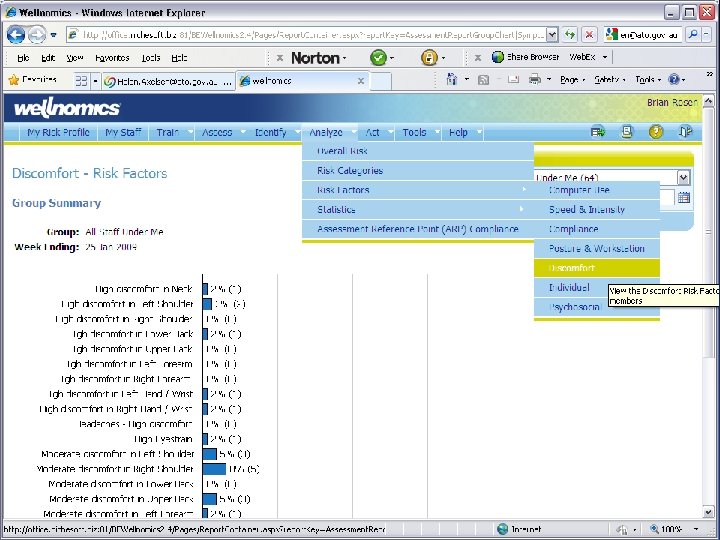This screenshot has width=720, height=540.
Task: Click the search magnifier icon in search box
Action: [693, 34]
